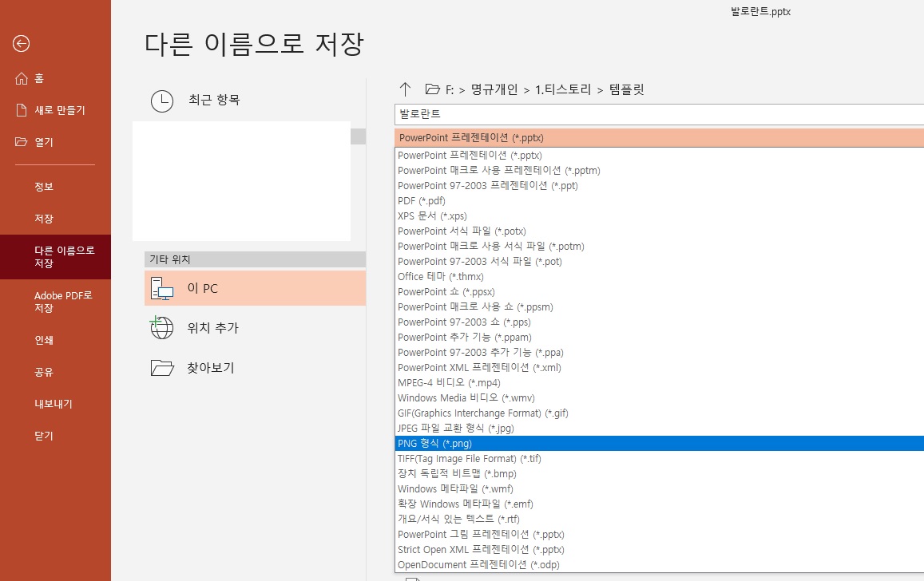The image size is (924, 581).
Task: Click the New (새로 만들기) document icon
Action: click(x=22, y=110)
